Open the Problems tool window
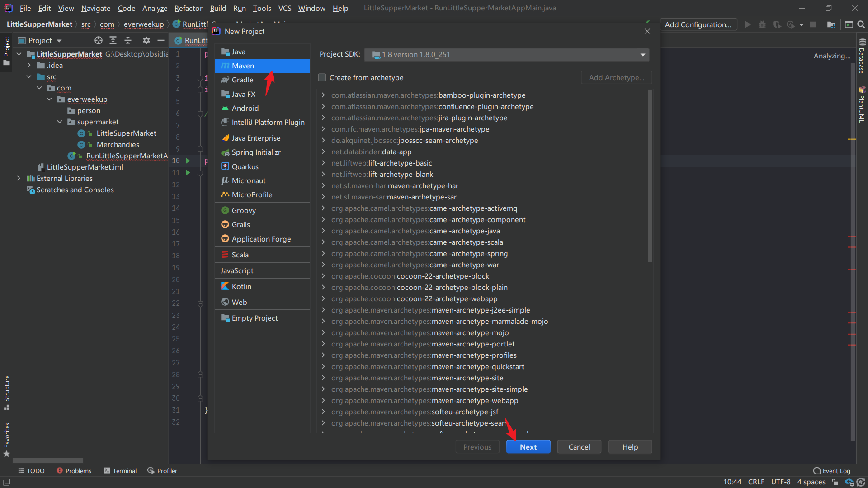Screen dimensions: 868x488 point(74,471)
